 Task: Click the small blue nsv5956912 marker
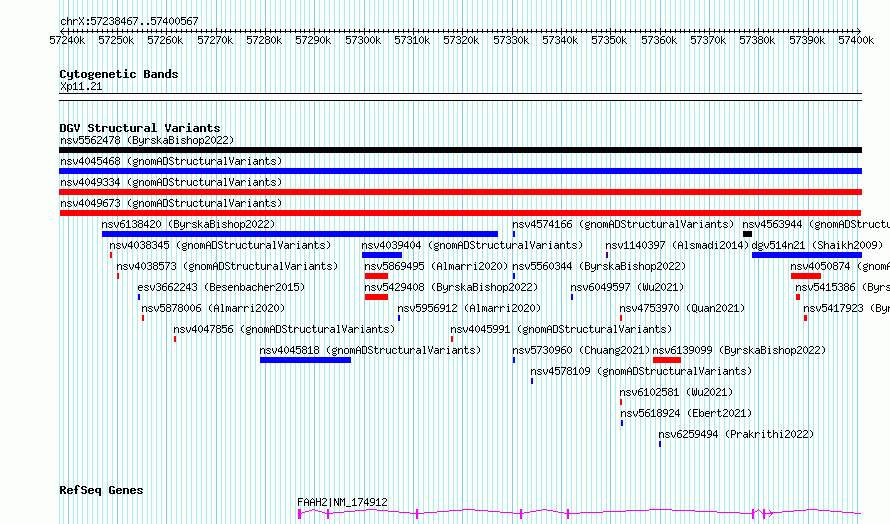(399, 318)
